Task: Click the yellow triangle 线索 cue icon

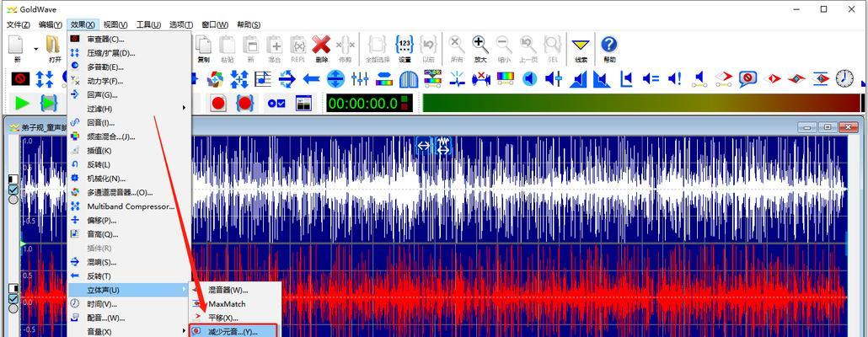Action: tap(581, 45)
